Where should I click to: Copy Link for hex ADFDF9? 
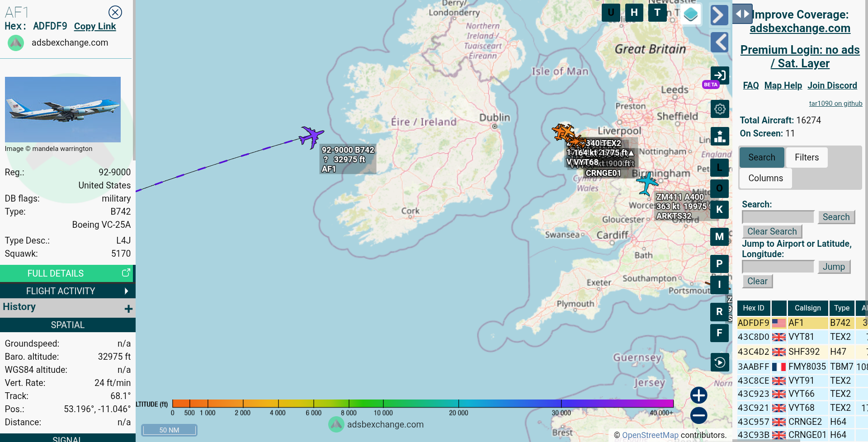pos(95,26)
